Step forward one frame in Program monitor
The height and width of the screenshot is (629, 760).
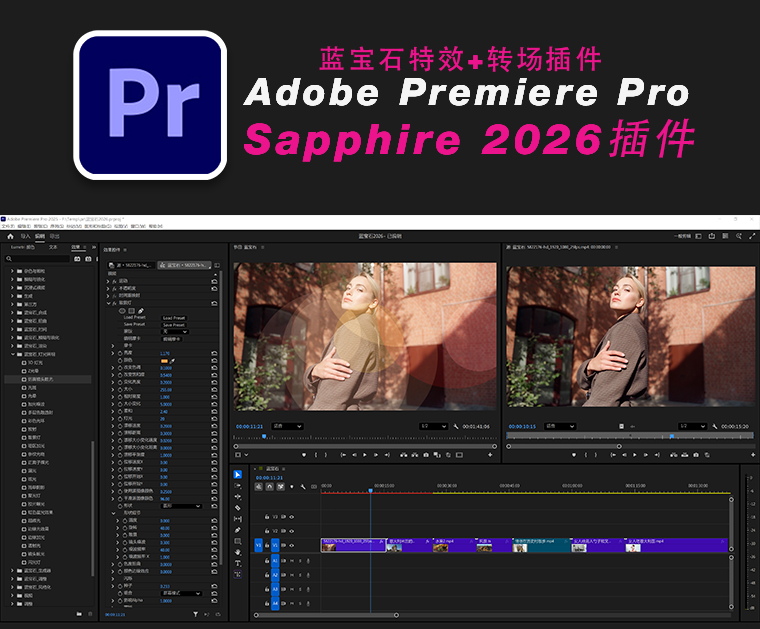(376, 455)
